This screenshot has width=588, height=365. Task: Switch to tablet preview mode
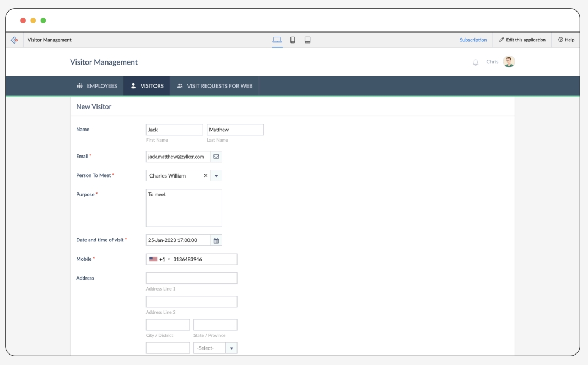pyautogui.click(x=306, y=40)
